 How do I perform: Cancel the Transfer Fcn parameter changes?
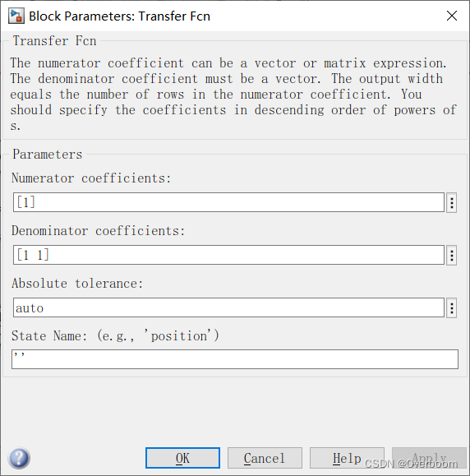point(265,458)
